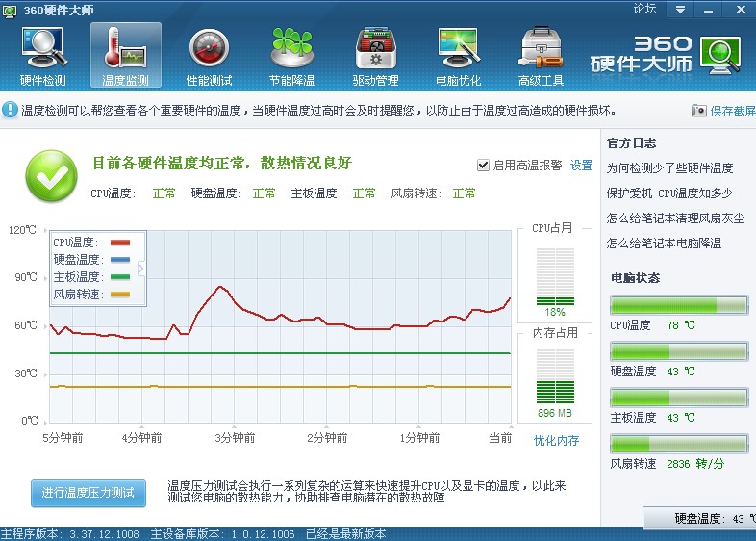Click the 120℃ axis marker
Viewport: 756px width, 541px height.
coord(23,230)
